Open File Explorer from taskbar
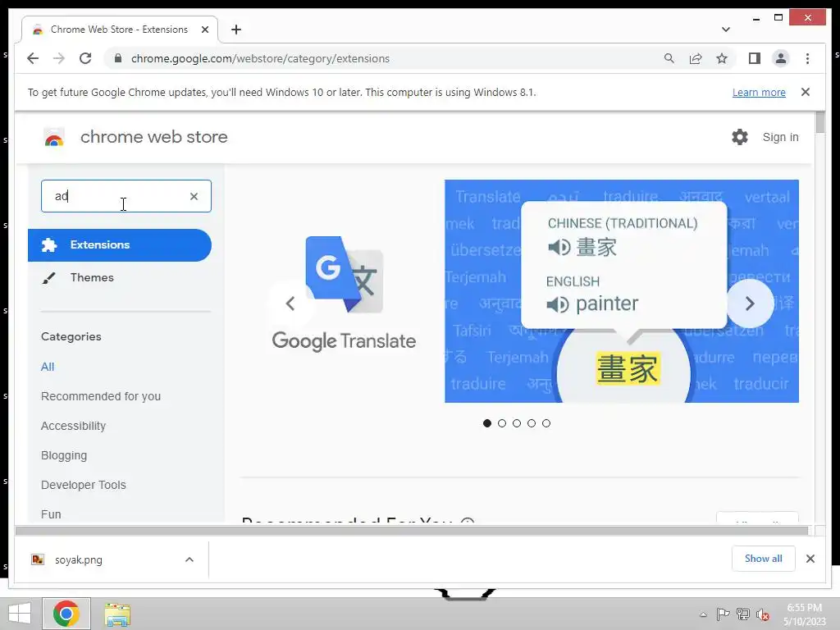 tap(117, 614)
